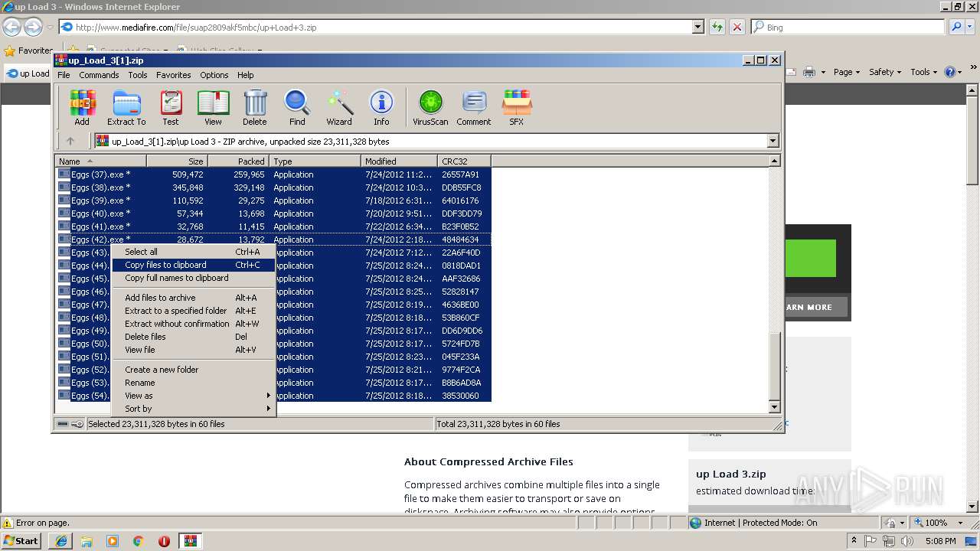
Task: Open the View toolbar icon
Action: coord(213,108)
